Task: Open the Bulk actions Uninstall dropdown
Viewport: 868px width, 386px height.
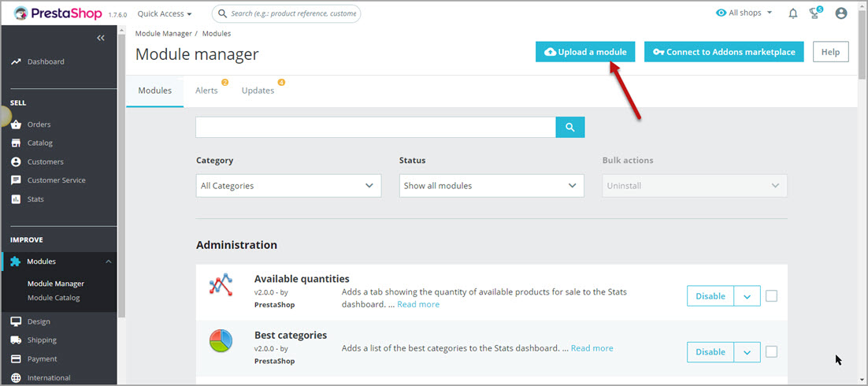Action: (x=695, y=186)
